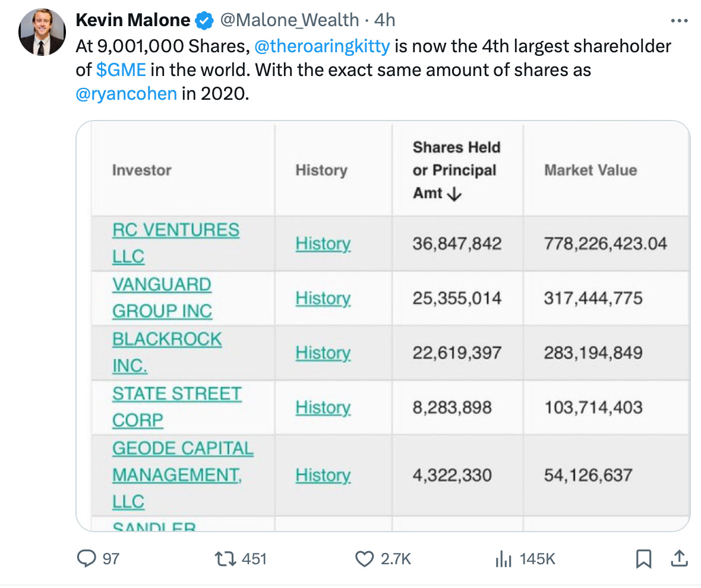Sort by Shares Held column arrow
This screenshot has height=588, width=701.
pyautogui.click(x=454, y=194)
